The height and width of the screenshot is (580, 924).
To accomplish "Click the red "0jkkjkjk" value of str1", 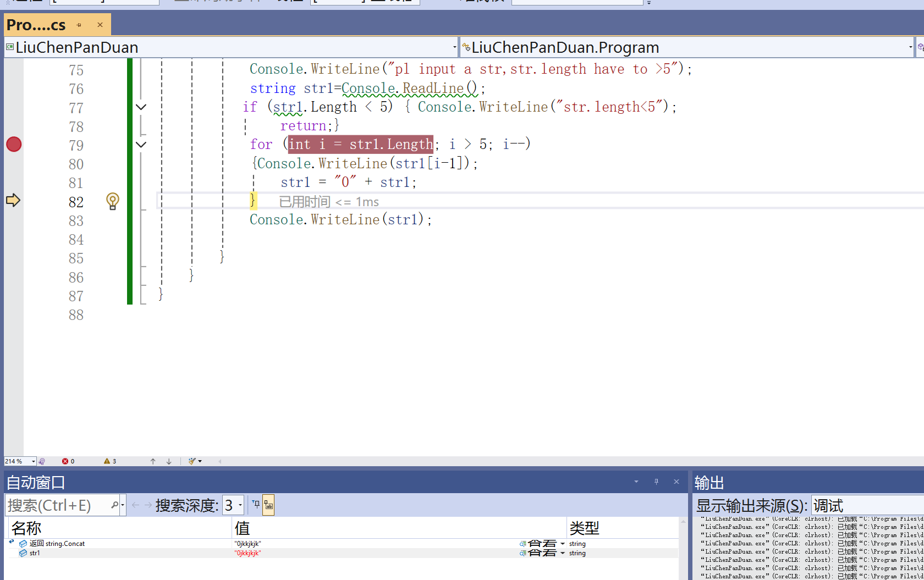I will 247,553.
